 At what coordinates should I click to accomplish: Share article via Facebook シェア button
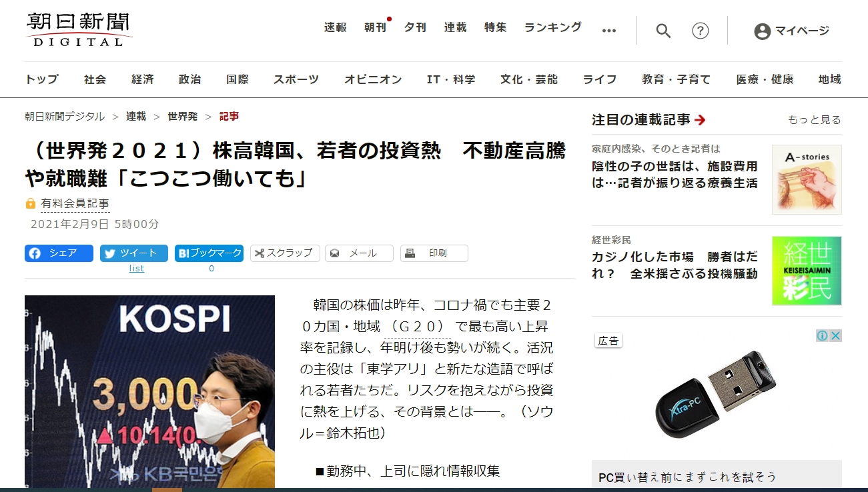click(x=59, y=253)
